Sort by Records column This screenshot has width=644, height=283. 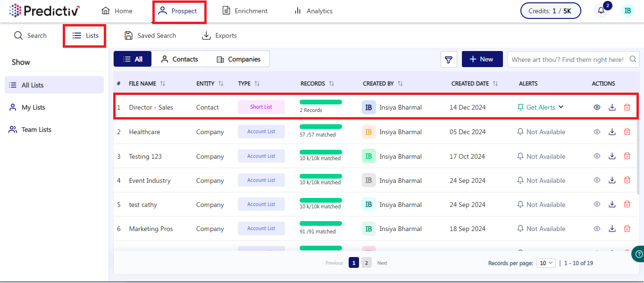(x=331, y=84)
